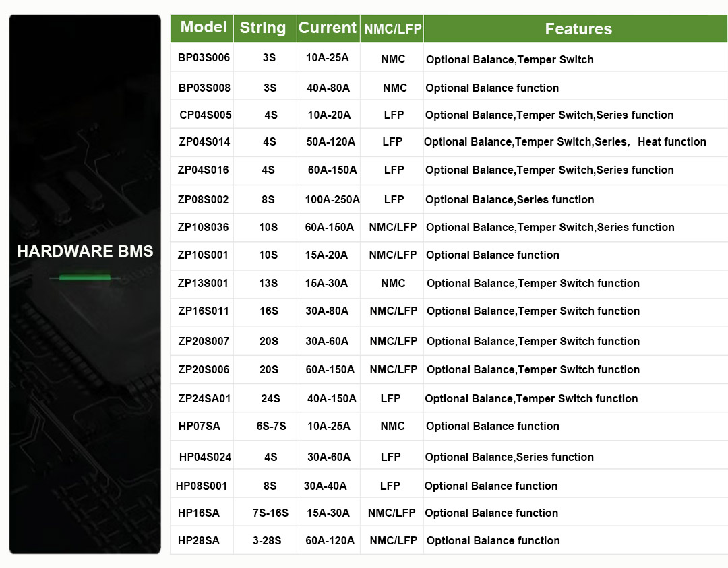Click model cell BP03S006
Viewport: 728px width, 568px height.
pyautogui.click(x=204, y=57)
